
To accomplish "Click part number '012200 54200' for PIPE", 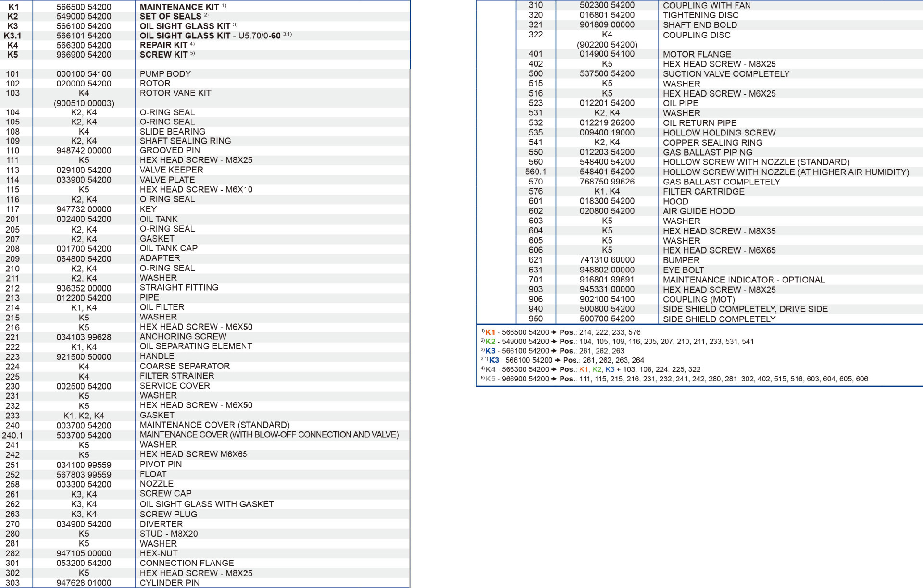I will (84, 298).
